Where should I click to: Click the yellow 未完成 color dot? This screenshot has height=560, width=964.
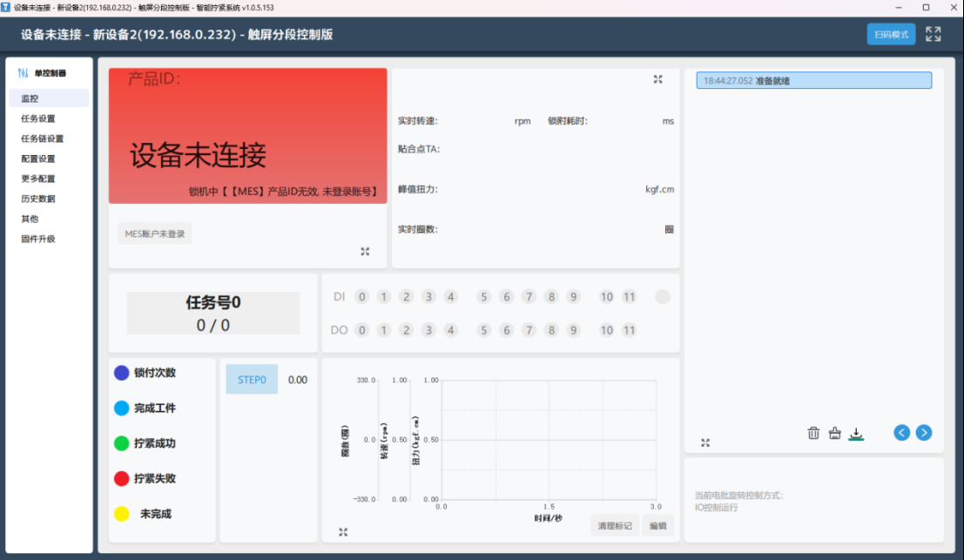[x=122, y=514]
